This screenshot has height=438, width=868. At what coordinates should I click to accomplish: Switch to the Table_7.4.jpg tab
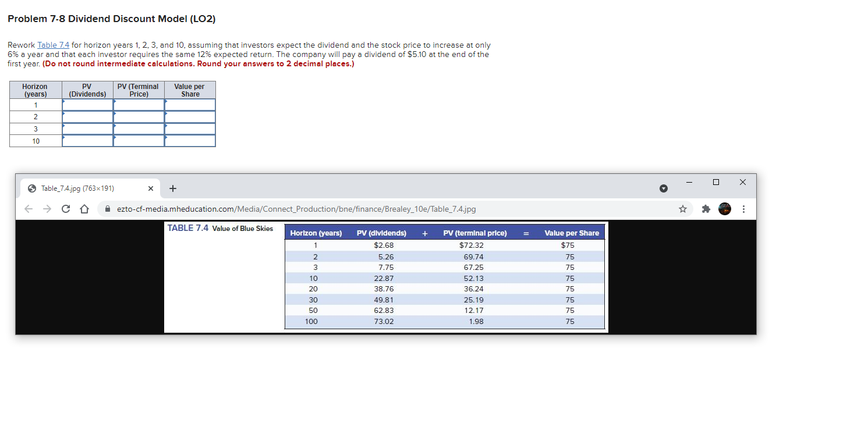(82, 188)
